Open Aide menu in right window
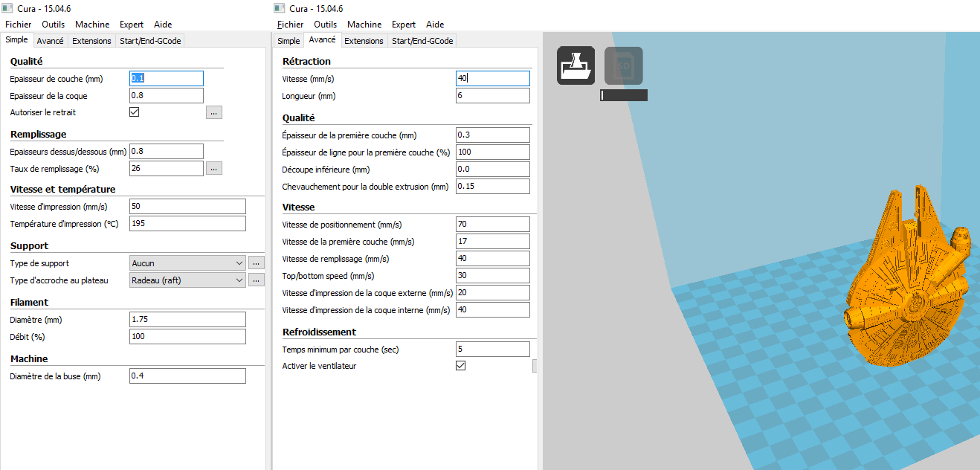980x470 pixels. (x=436, y=25)
